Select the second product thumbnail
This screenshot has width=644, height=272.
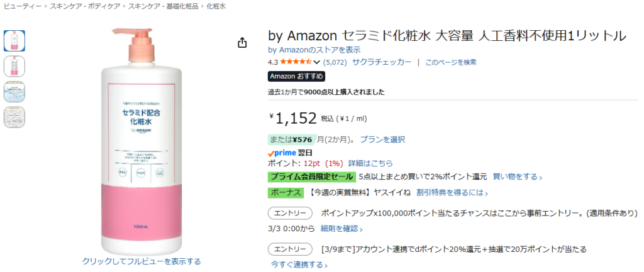14,66
